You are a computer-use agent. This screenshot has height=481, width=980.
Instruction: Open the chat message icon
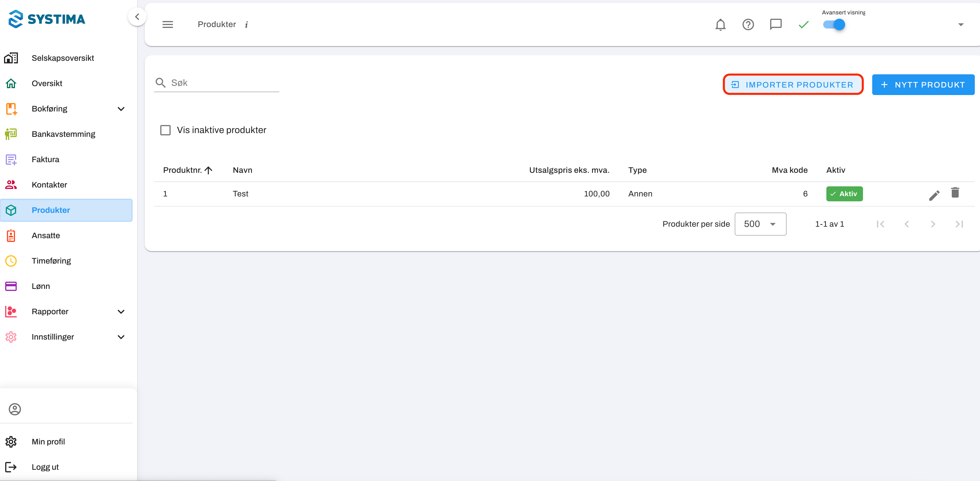(x=775, y=25)
